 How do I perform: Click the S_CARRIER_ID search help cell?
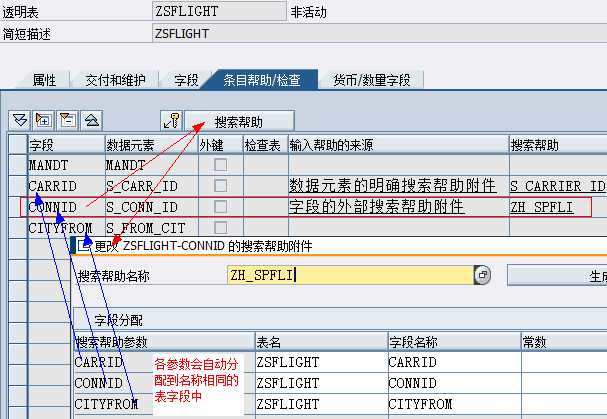[x=556, y=186]
